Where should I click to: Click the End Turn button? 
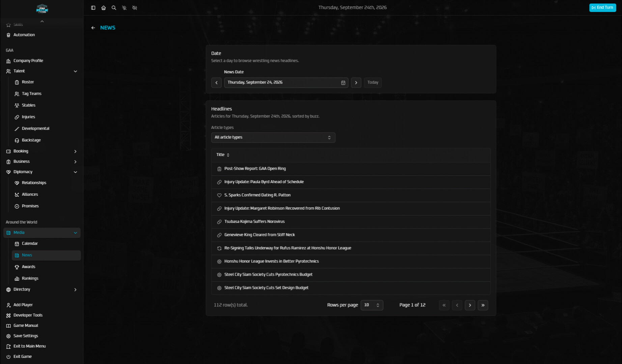tap(602, 8)
